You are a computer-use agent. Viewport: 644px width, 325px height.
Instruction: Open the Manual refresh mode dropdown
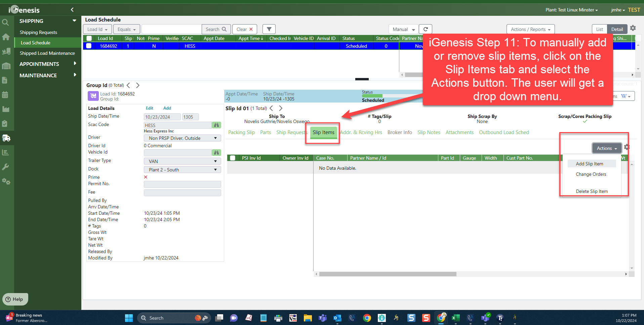pyautogui.click(x=404, y=29)
